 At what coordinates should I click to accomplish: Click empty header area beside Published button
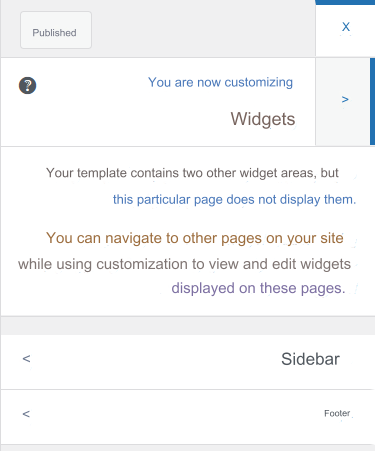point(203,29)
